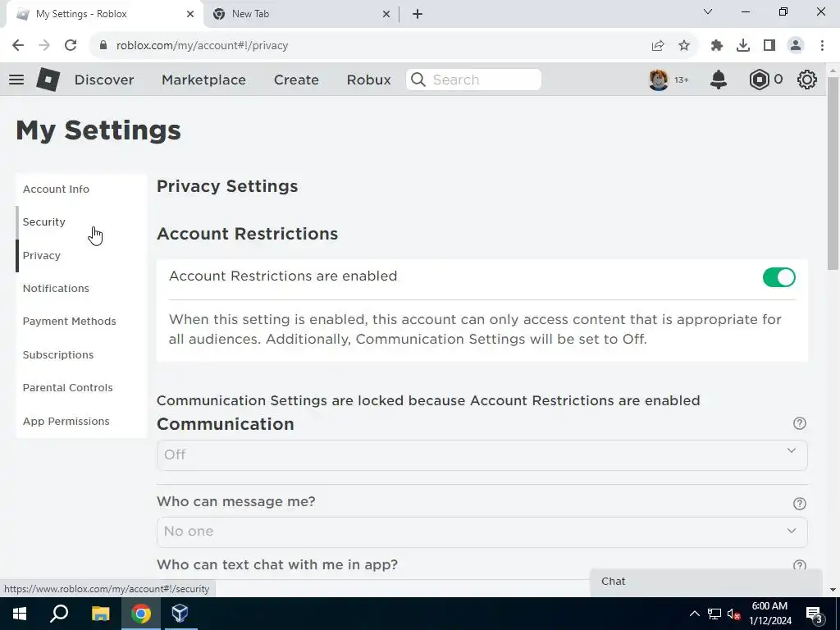Click the Roblox logo home icon
This screenshot has width=840, height=630.
pyautogui.click(x=48, y=80)
